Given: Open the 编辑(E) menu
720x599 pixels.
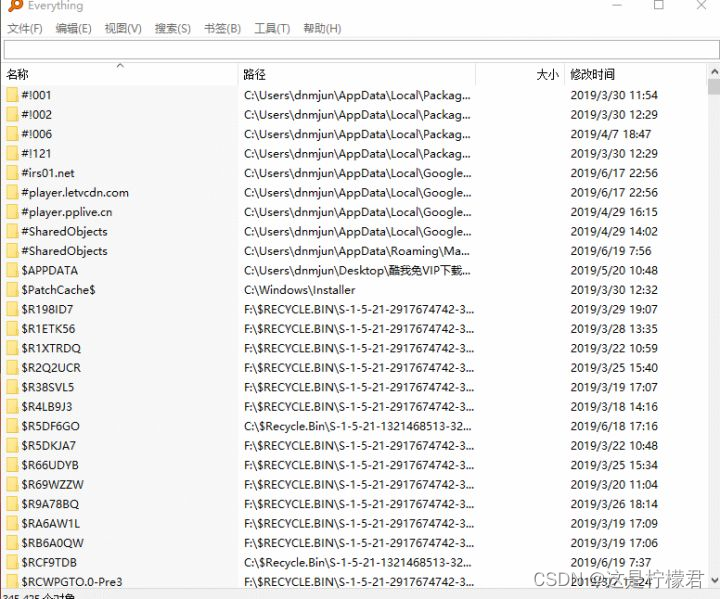Looking at the screenshot, I should point(73,28).
